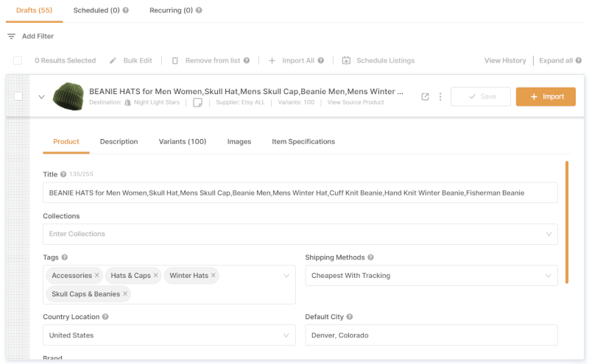
Task: Click the beanie product title heading
Action: pos(246,92)
